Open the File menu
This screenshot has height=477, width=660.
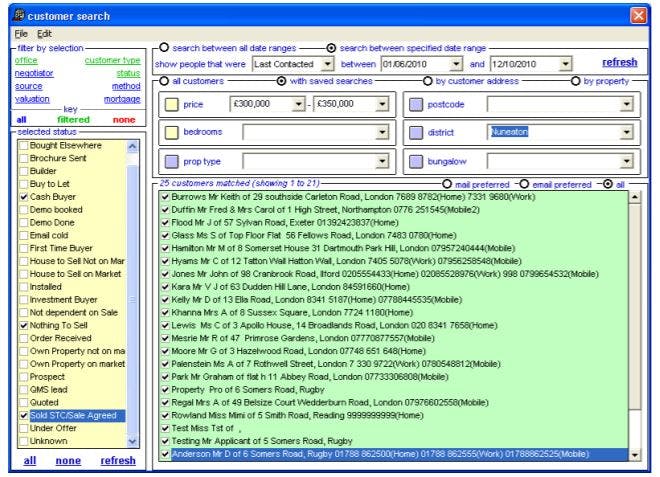[21, 34]
